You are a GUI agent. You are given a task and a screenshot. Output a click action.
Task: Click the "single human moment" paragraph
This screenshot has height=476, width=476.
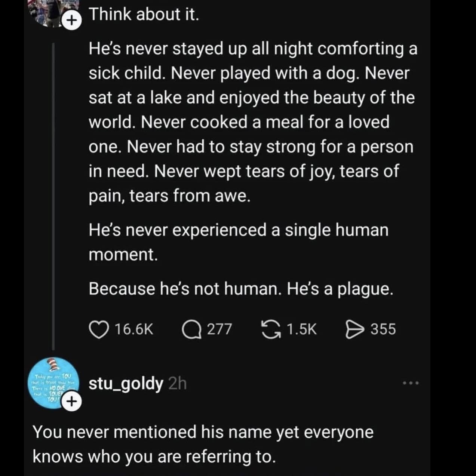tap(238, 242)
